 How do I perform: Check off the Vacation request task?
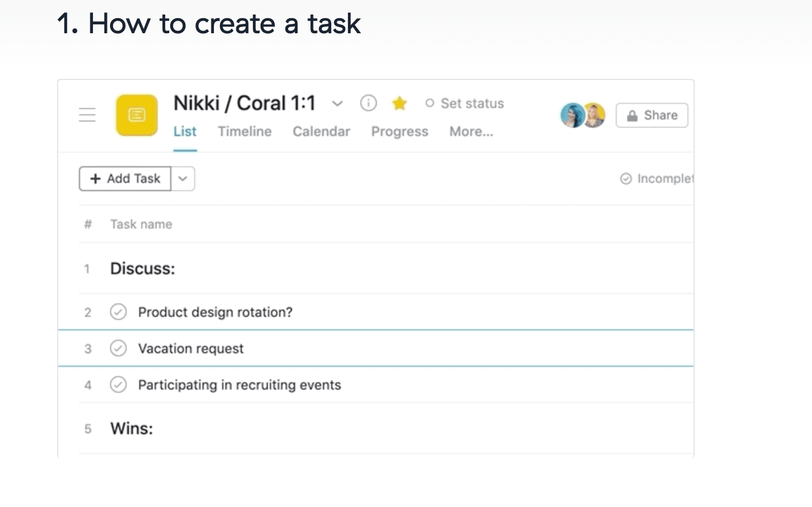tap(118, 349)
